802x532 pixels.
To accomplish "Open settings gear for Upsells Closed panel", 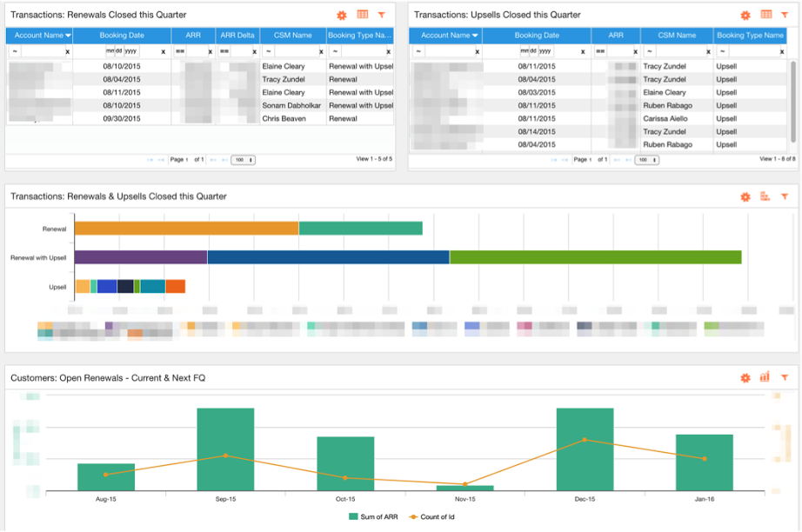I will click(x=745, y=15).
